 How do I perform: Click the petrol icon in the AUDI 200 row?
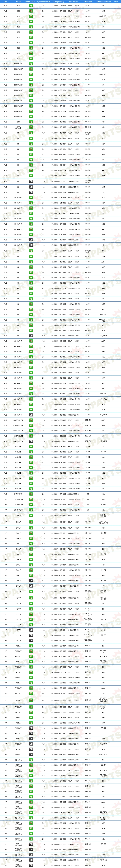pos(31,122)
